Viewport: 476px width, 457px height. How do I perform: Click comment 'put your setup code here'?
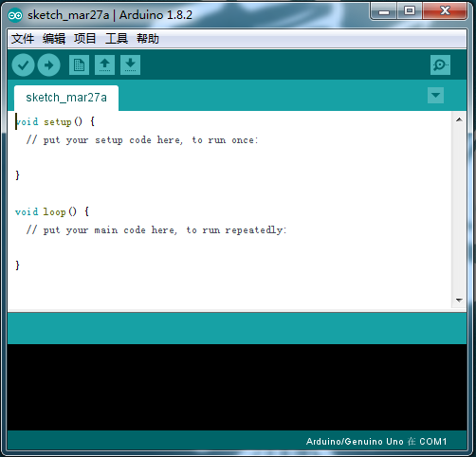pyautogui.click(x=142, y=140)
